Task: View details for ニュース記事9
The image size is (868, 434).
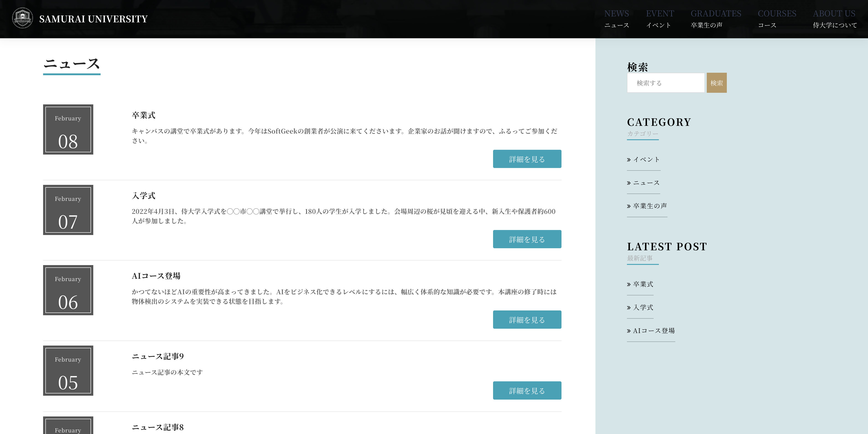Action: coord(527,390)
